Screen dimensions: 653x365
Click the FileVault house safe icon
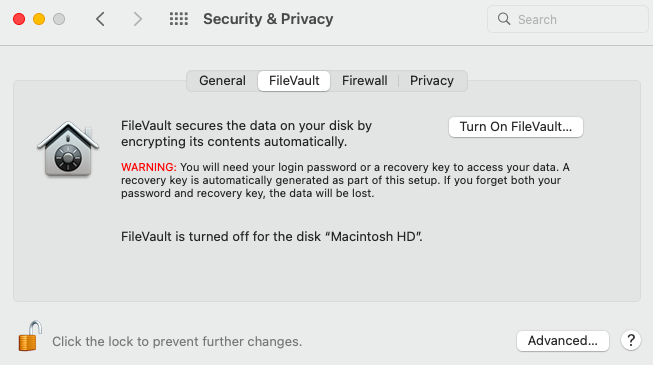pos(68,148)
